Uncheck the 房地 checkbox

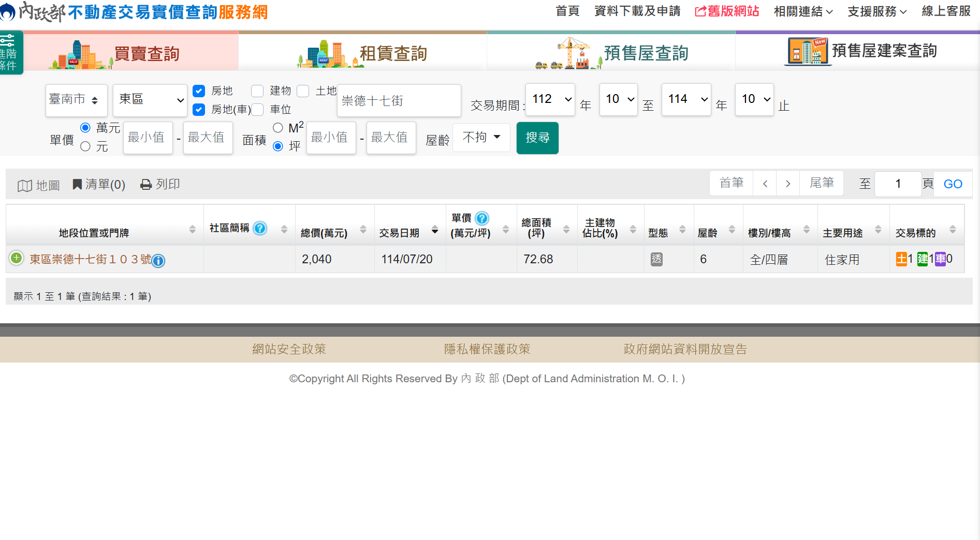pos(199,91)
